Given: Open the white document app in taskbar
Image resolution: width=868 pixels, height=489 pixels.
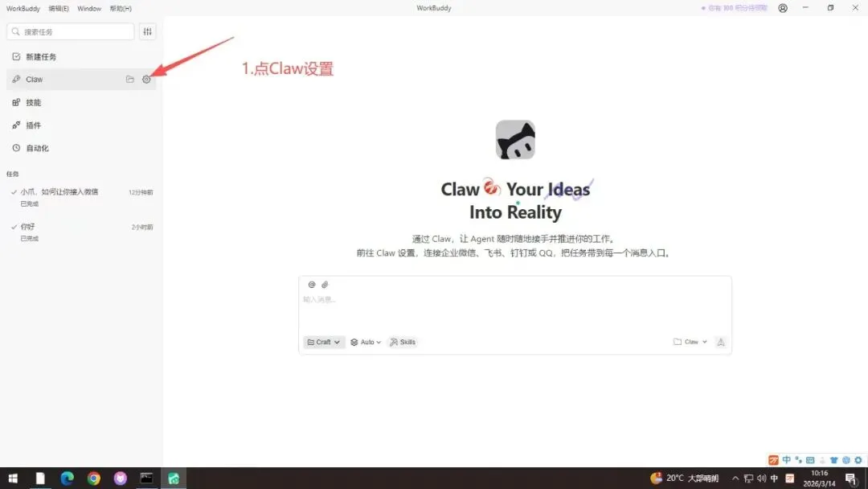Looking at the screenshot, I should (40, 478).
